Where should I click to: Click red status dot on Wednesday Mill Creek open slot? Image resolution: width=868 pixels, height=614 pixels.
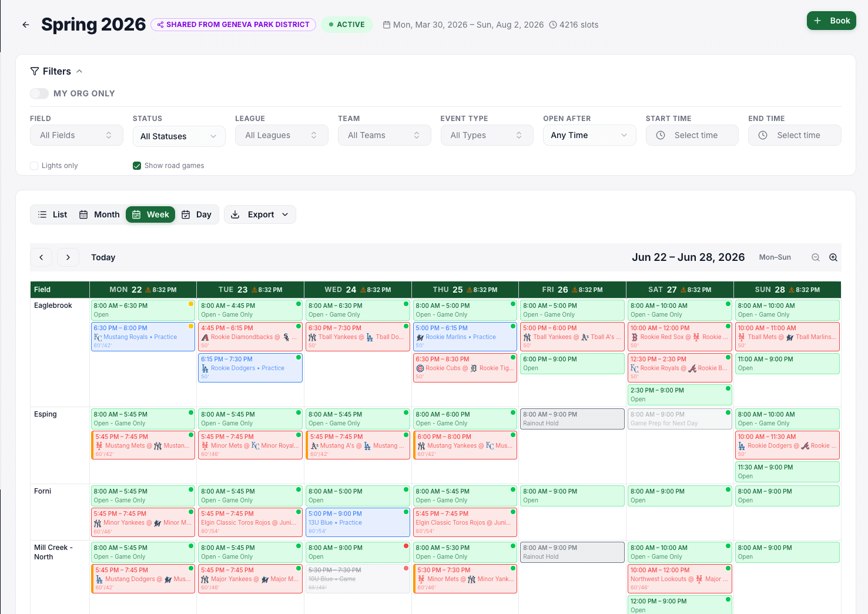[x=406, y=546]
